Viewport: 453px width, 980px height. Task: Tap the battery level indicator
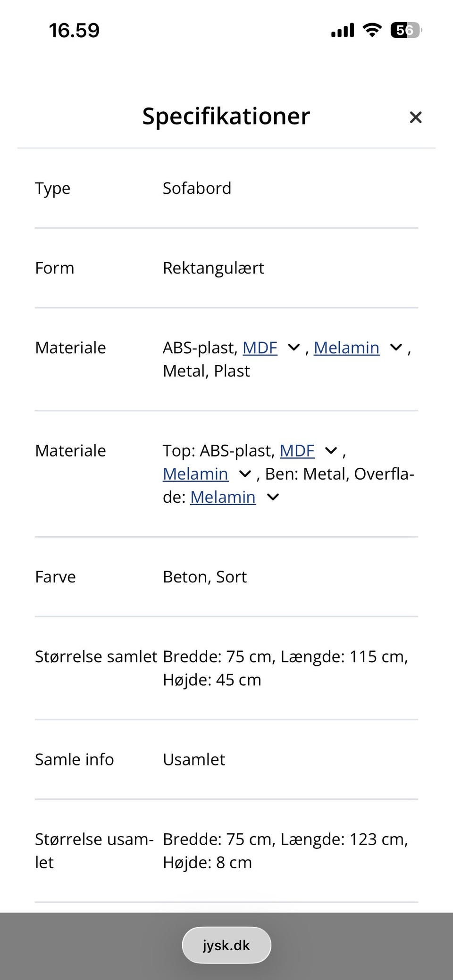[405, 31]
